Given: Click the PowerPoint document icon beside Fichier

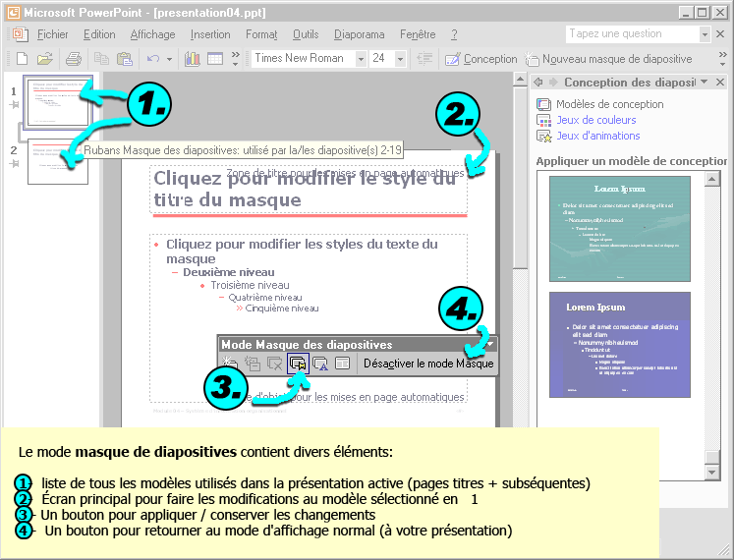Looking at the screenshot, I should click(x=20, y=34).
